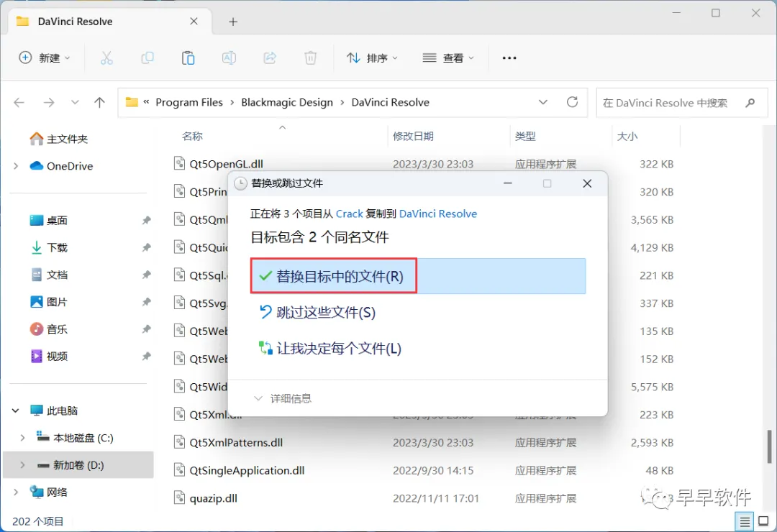Open 主文件夹 in sidebar

pyautogui.click(x=58, y=139)
